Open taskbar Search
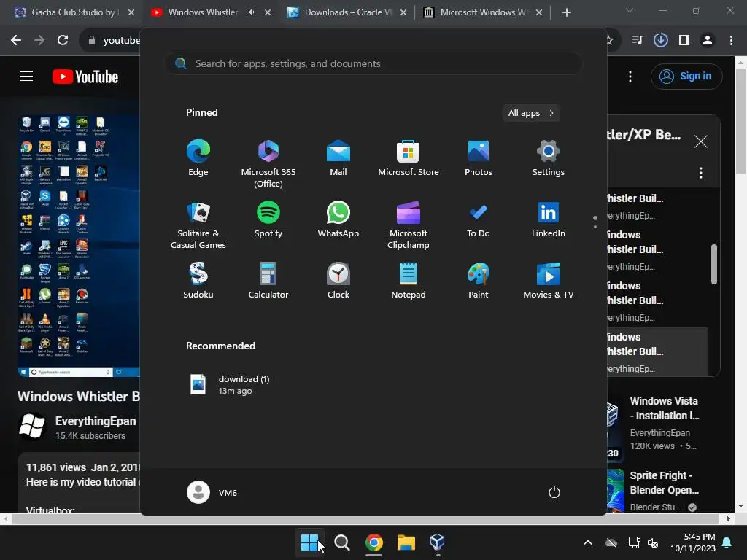Screen dimensions: 747x560 (342, 542)
